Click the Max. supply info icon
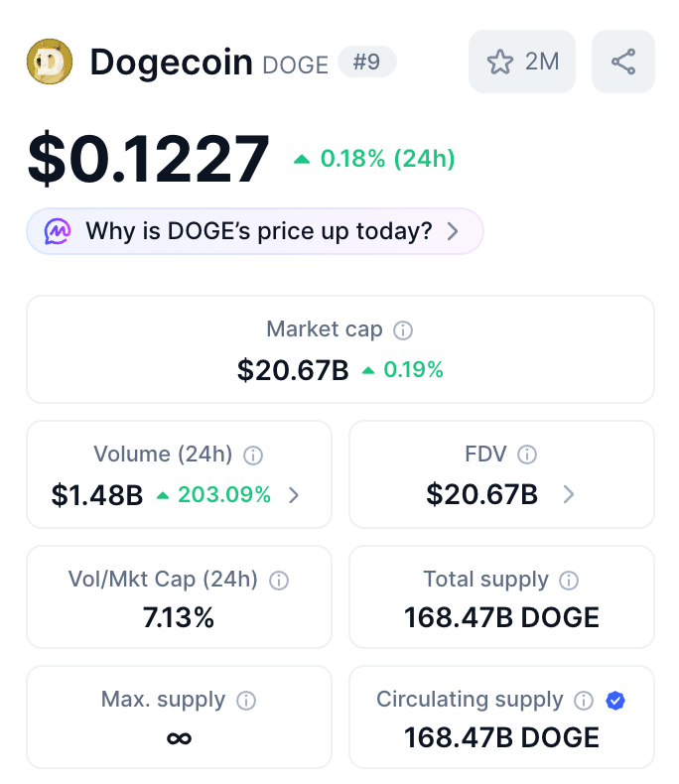 (246, 701)
